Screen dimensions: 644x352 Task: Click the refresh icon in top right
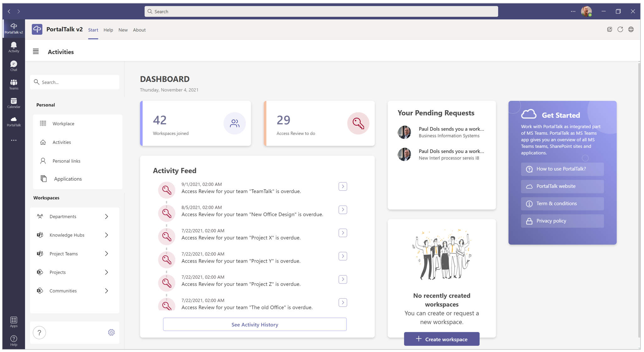tap(620, 30)
